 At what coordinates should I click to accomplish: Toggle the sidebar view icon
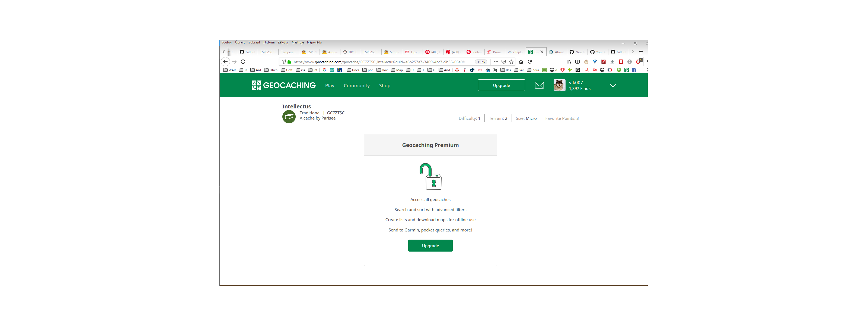click(577, 62)
